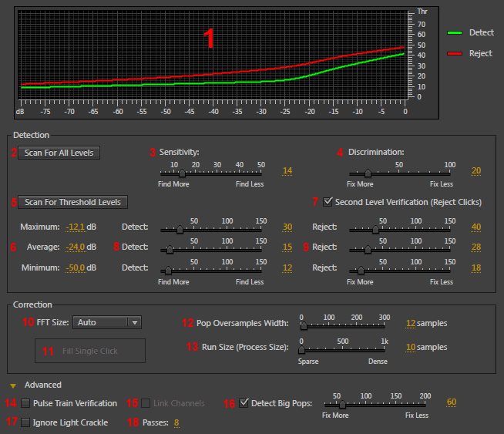The image size is (504, 434).
Task: Click the Sensitivity slider track
Action: pos(212,173)
